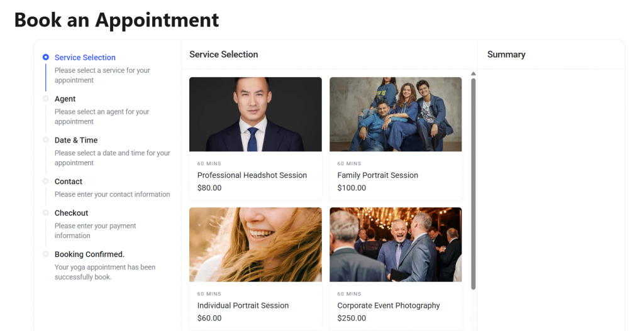
Task: Pick the Corporate Event Photography image
Action: (x=396, y=244)
